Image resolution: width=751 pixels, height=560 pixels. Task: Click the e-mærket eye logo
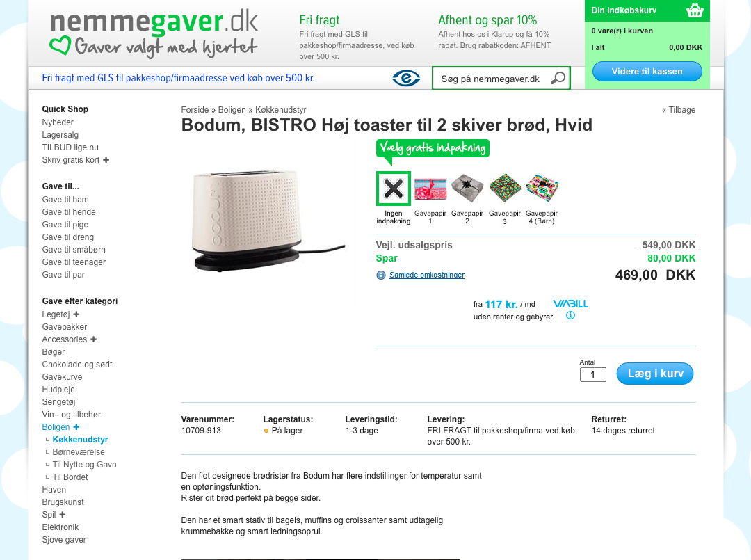pos(406,78)
